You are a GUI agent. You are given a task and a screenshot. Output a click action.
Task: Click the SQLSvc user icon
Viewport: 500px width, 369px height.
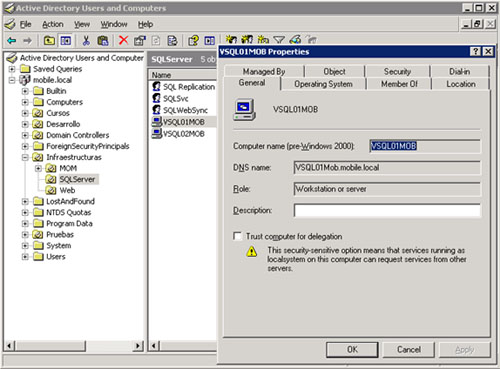pyautogui.click(x=156, y=98)
